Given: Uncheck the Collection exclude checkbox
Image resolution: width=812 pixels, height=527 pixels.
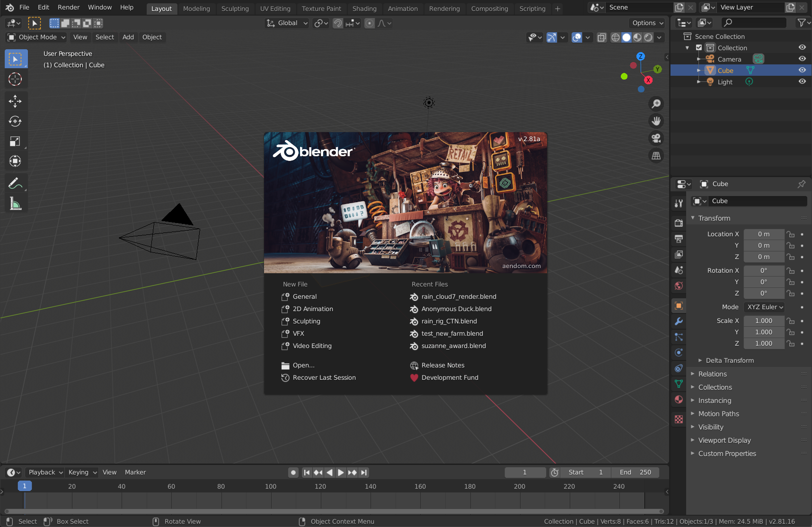Looking at the screenshot, I should coord(699,48).
